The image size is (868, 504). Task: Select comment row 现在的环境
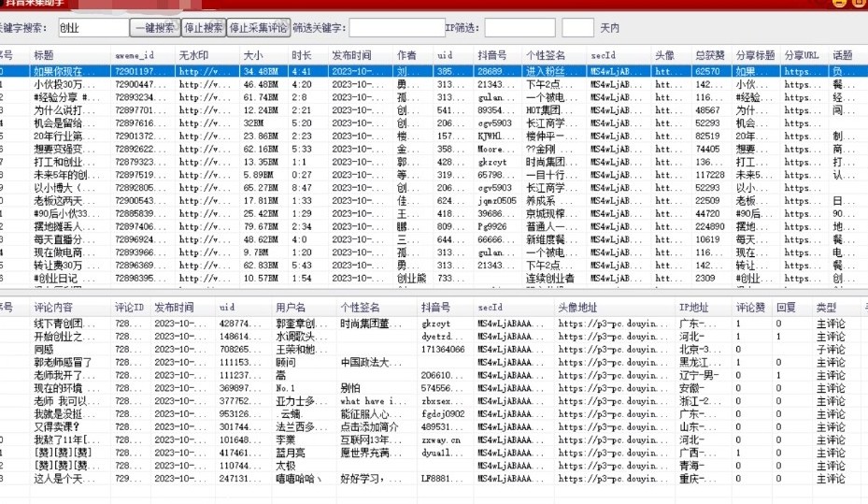coord(434,388)
